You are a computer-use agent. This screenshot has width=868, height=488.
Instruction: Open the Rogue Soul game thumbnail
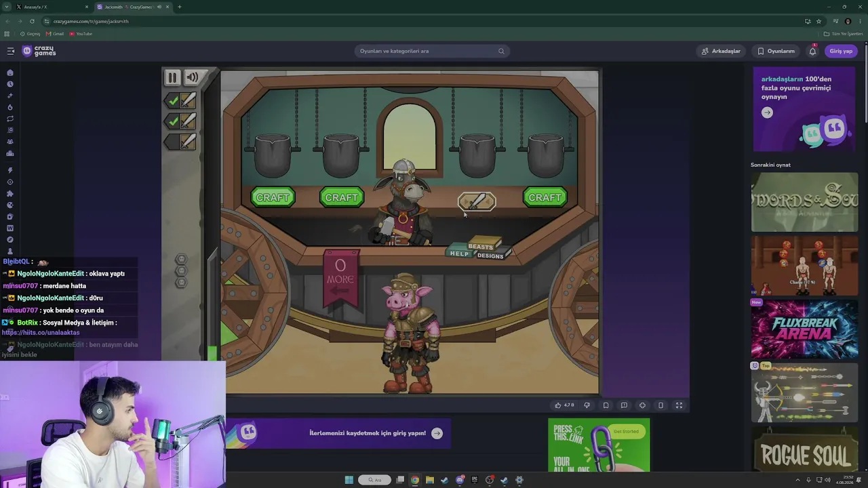(x=804, y=450)
